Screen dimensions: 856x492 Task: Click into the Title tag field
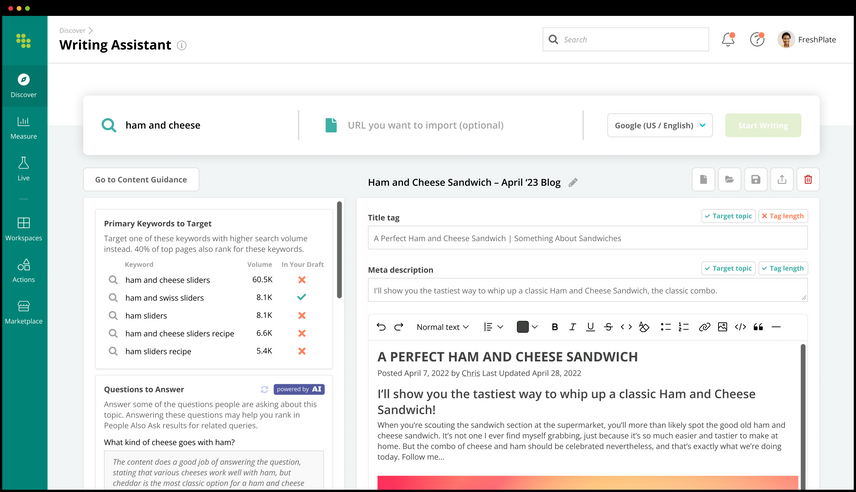click(587, 238)
